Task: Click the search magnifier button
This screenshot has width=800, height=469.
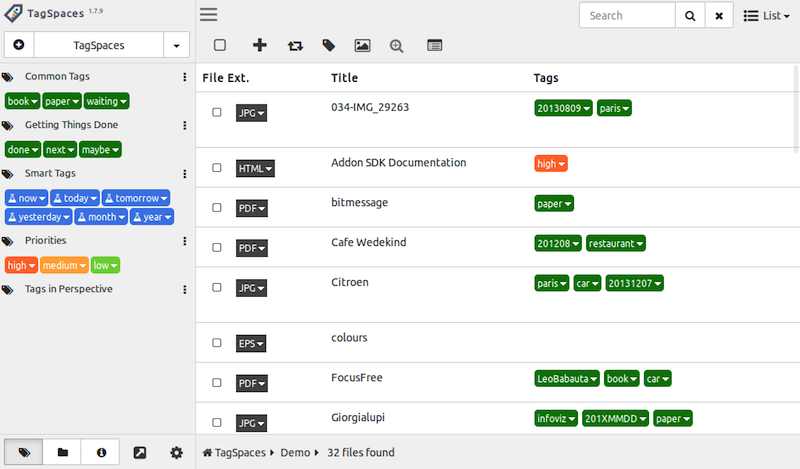Action: click(x=689, y=15)
